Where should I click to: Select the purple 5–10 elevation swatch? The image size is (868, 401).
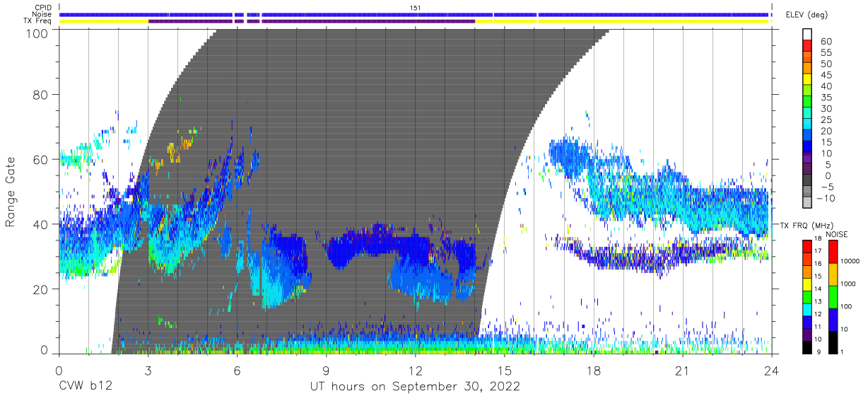tap(808, 159)
